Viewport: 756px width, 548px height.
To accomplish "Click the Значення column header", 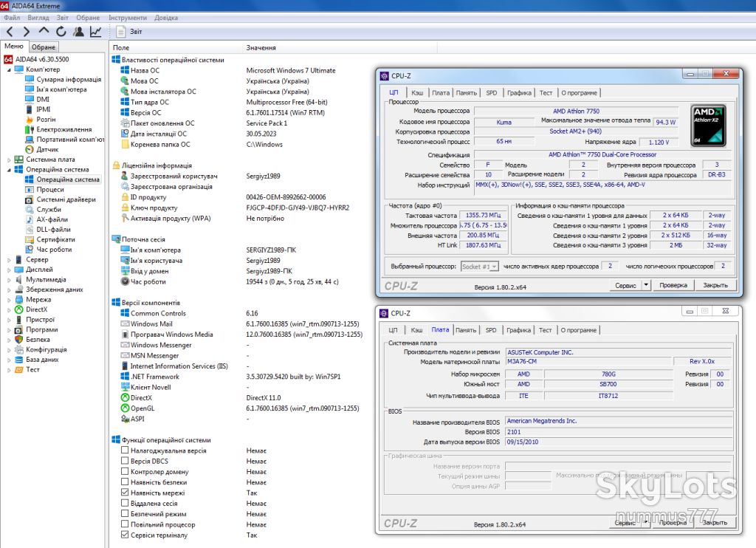I will pyautogui.click(x=261, y=48).
